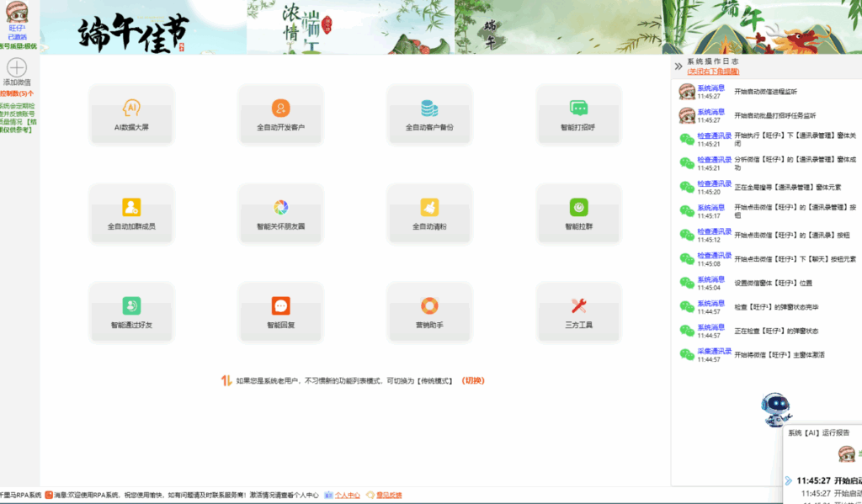
Task: Click the 添加微信 plus circle icon
Action: tap(17, 67)
